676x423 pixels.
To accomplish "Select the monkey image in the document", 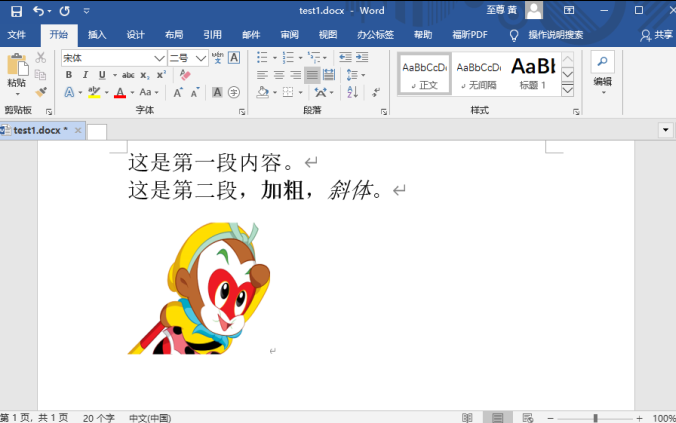I will (x=199, y=288).
